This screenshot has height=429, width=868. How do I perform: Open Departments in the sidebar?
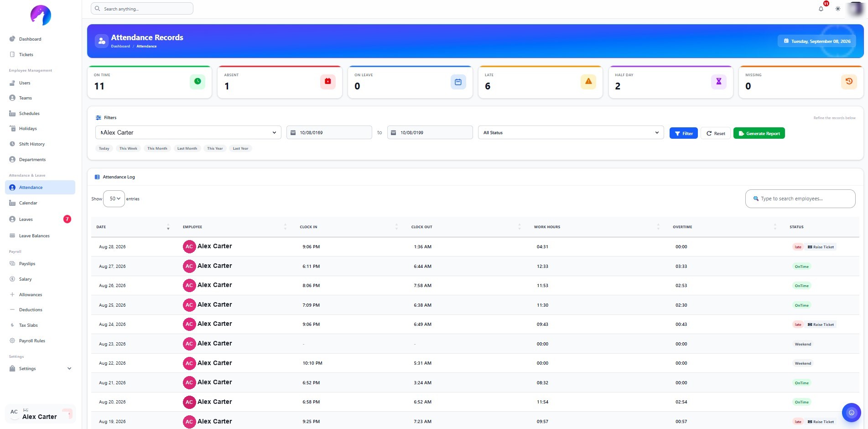pyautogui.click(x=40, y=159)
